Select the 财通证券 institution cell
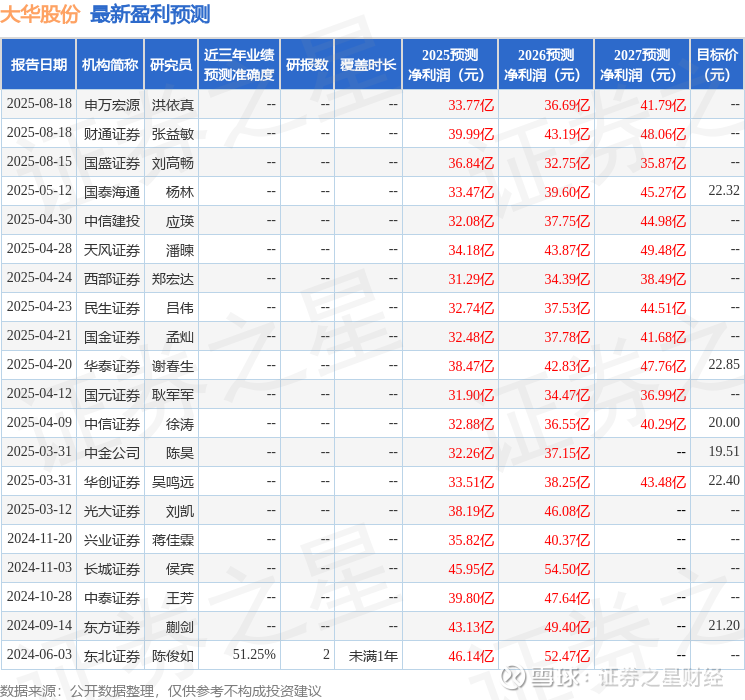Screen dimensions: 745x700 pyautogui.click(x=112, y=134)
